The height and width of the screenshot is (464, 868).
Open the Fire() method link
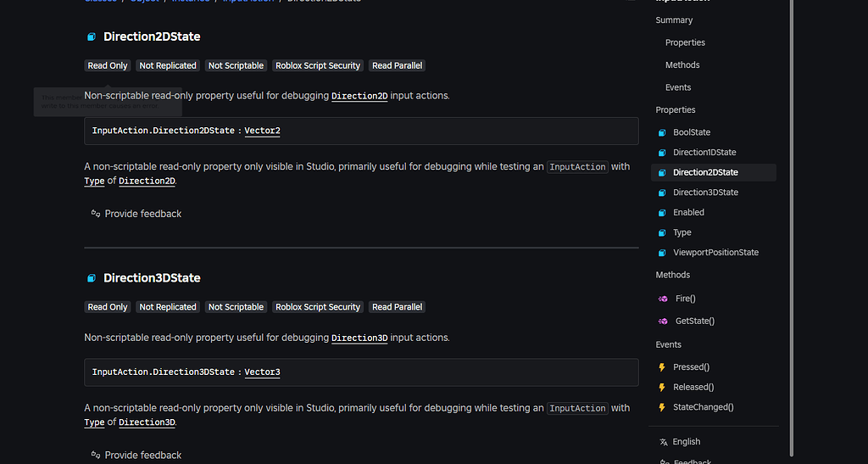(x=685, y=299)
